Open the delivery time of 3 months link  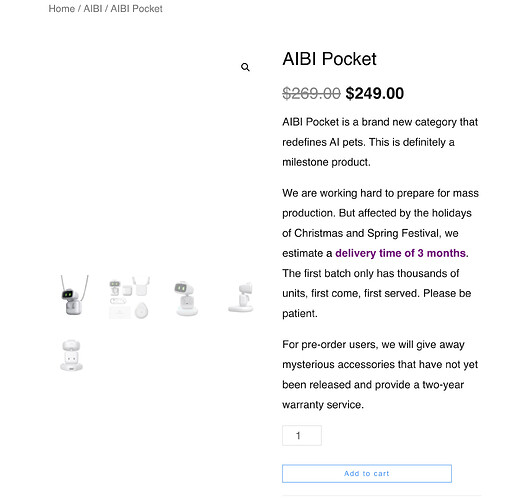pyautogui.click(x=400, y=253)
